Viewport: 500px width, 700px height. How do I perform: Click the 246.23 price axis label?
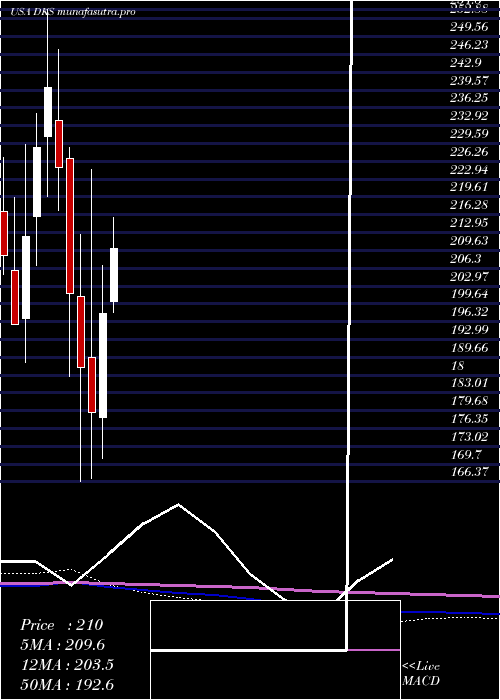469,46
